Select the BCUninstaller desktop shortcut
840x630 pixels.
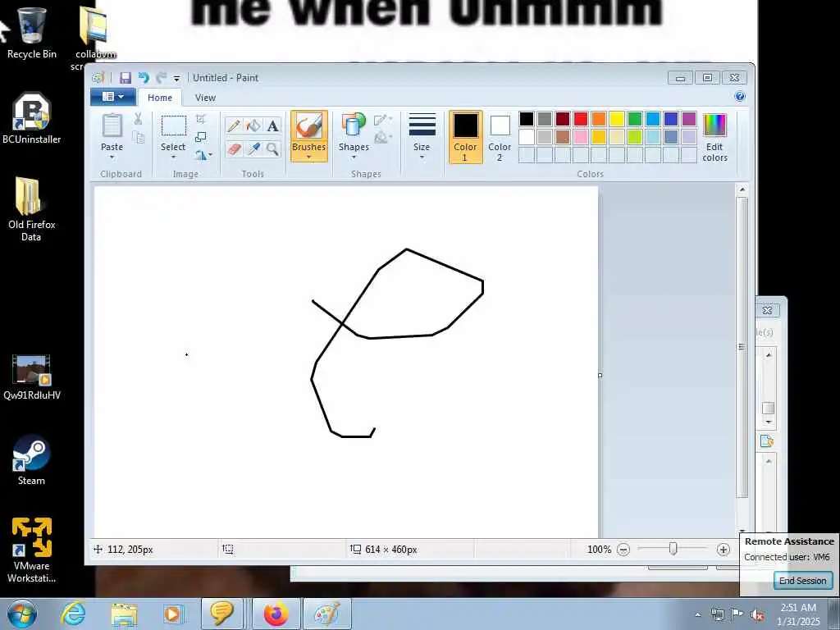32,118
